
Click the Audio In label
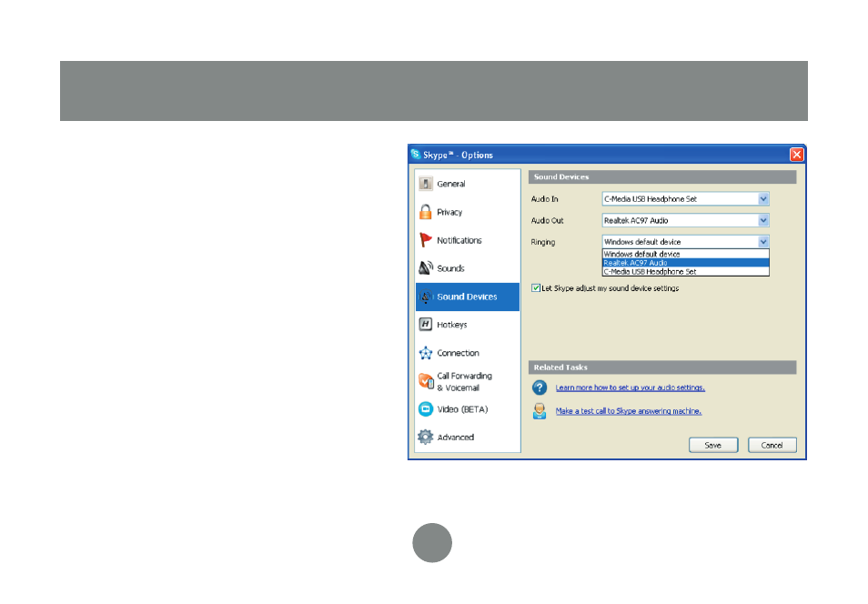tap(544, 198)
